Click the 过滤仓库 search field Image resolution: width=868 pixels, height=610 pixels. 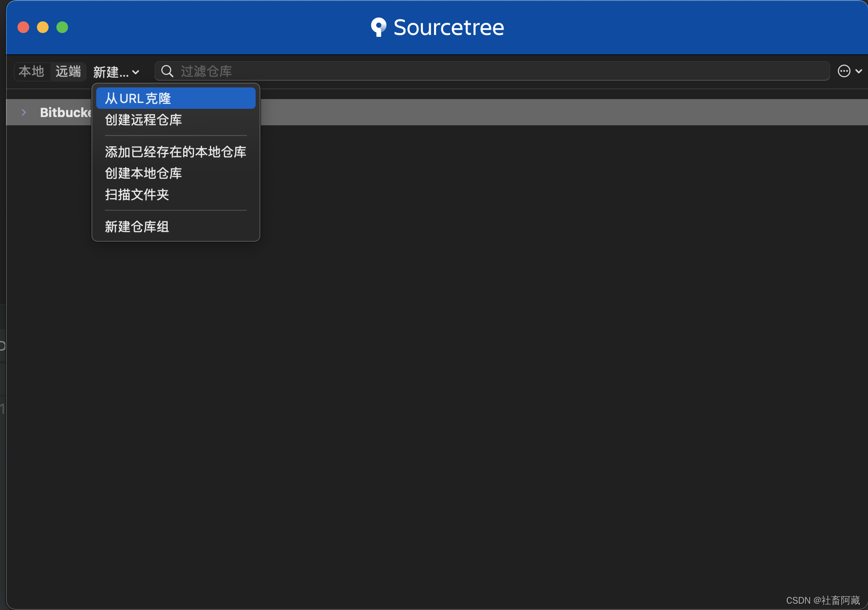[x=492, y=71]
